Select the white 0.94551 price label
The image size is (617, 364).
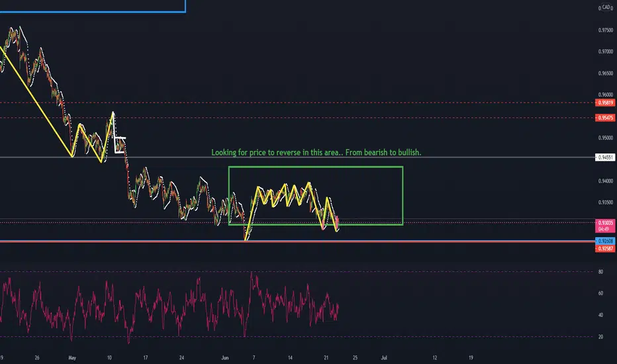605,158
